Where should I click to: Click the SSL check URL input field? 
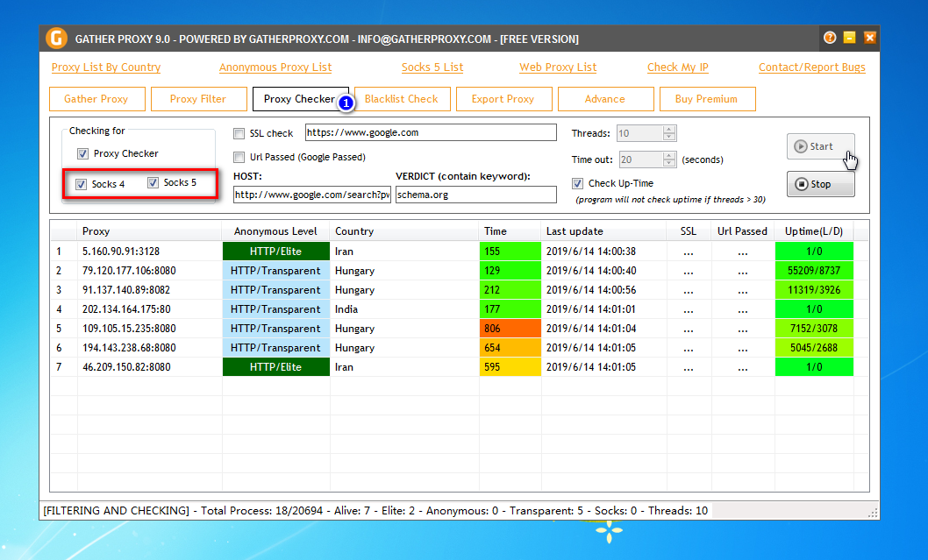[x=431, y=132]
